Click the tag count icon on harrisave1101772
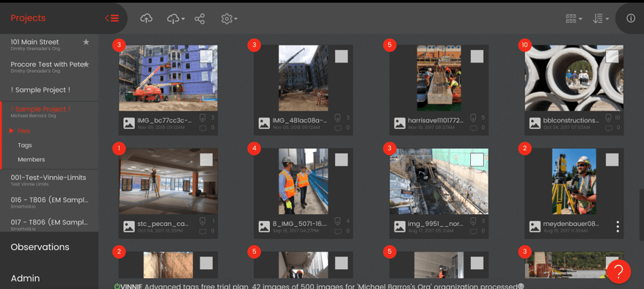Image resolution: width=644 pixels, height=289 pixels. [473, 118]
